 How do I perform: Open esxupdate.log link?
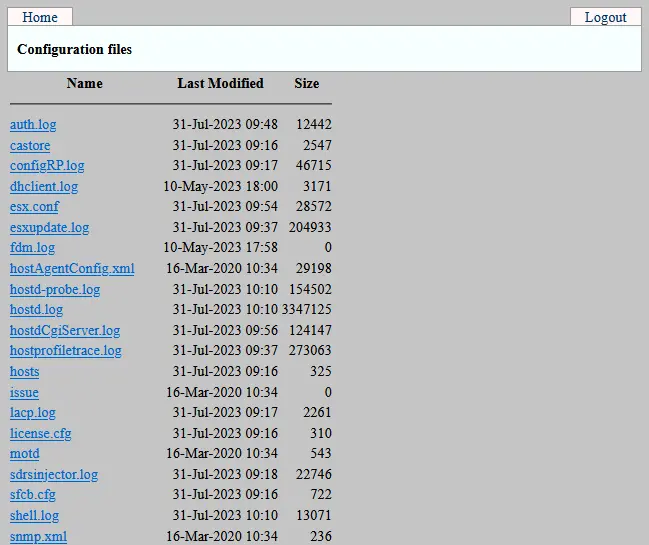[x=50, y=228]
